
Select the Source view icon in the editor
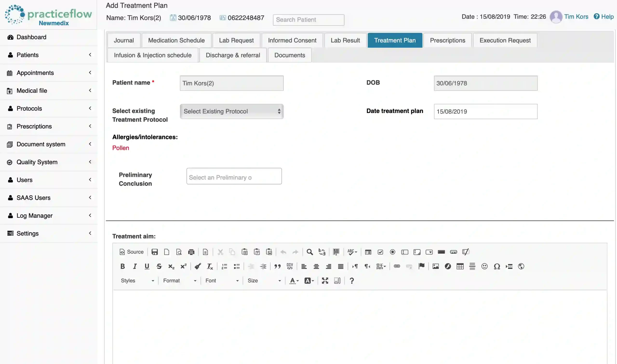[131, 252]
